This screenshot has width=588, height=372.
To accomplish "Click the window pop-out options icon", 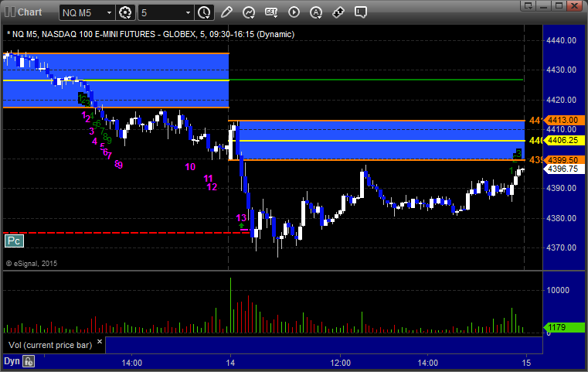I will (x=529, y=5).
